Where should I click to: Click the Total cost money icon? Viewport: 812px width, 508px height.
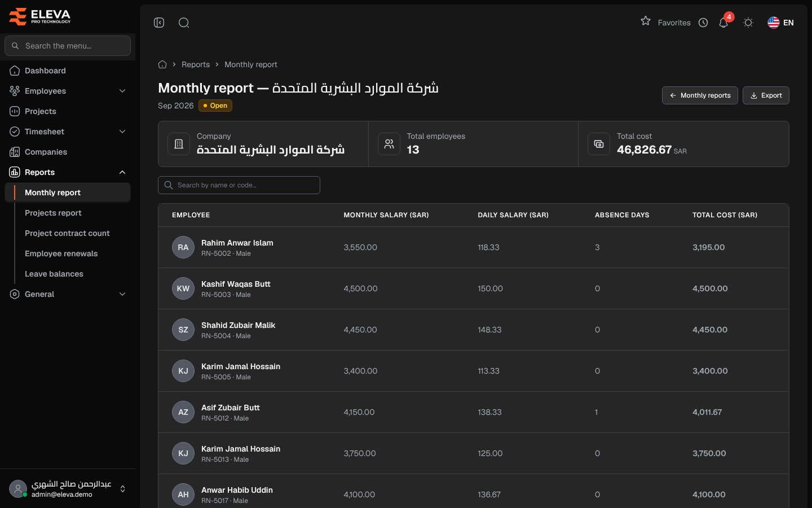tap(599, 144)
